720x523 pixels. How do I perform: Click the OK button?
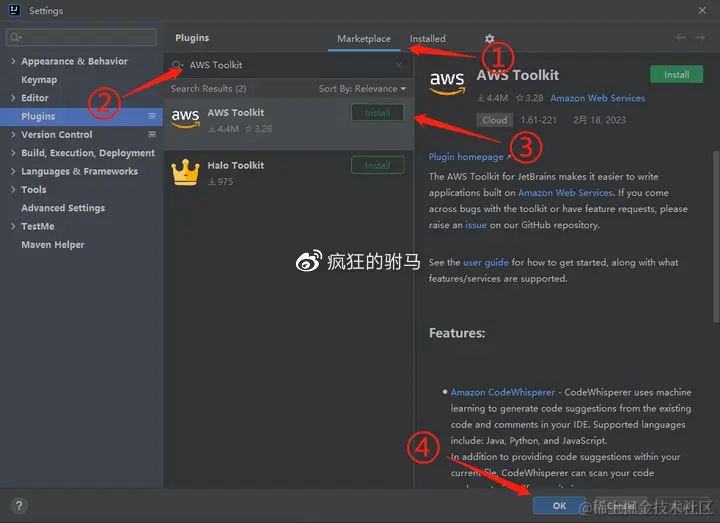[x=559, y=506]
